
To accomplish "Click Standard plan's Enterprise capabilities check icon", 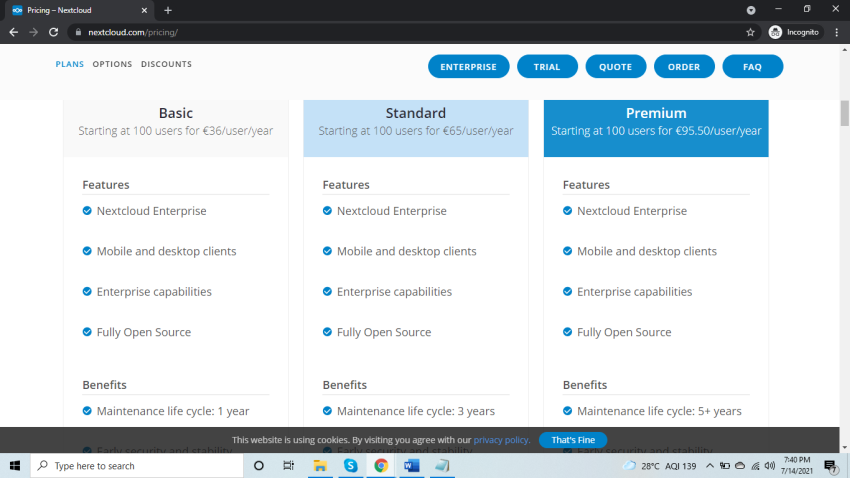I will (x=327, y=291).
